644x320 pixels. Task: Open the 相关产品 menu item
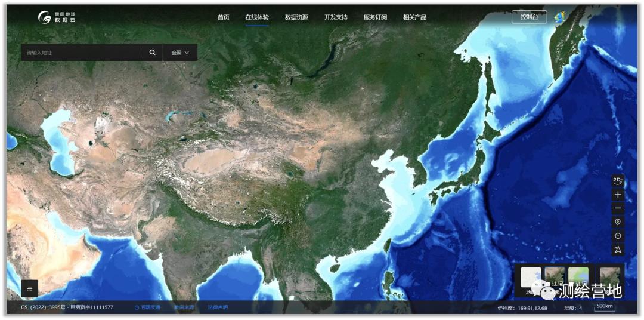(414, 17)
